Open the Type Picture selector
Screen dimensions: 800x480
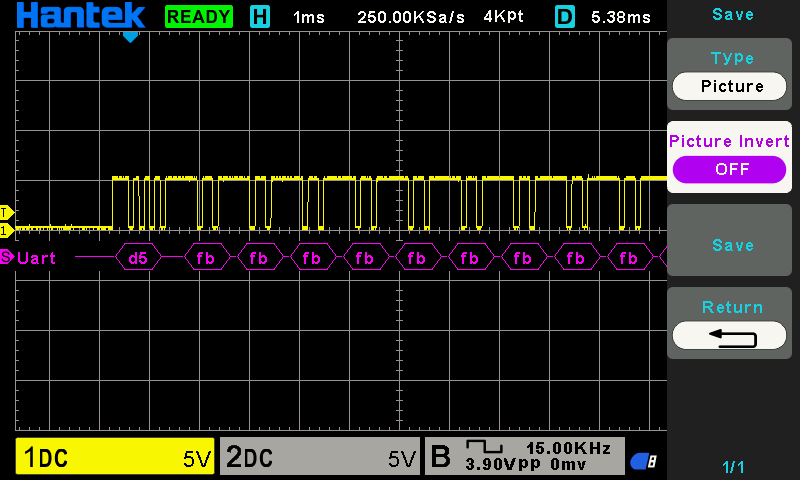click(x=732, y=86)
